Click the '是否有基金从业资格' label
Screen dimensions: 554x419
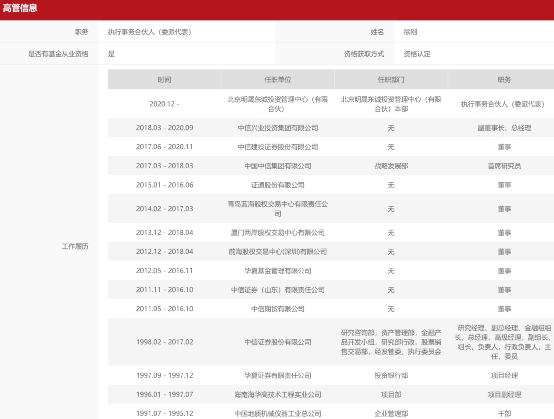pyautogui.click(x=58, y=54)
